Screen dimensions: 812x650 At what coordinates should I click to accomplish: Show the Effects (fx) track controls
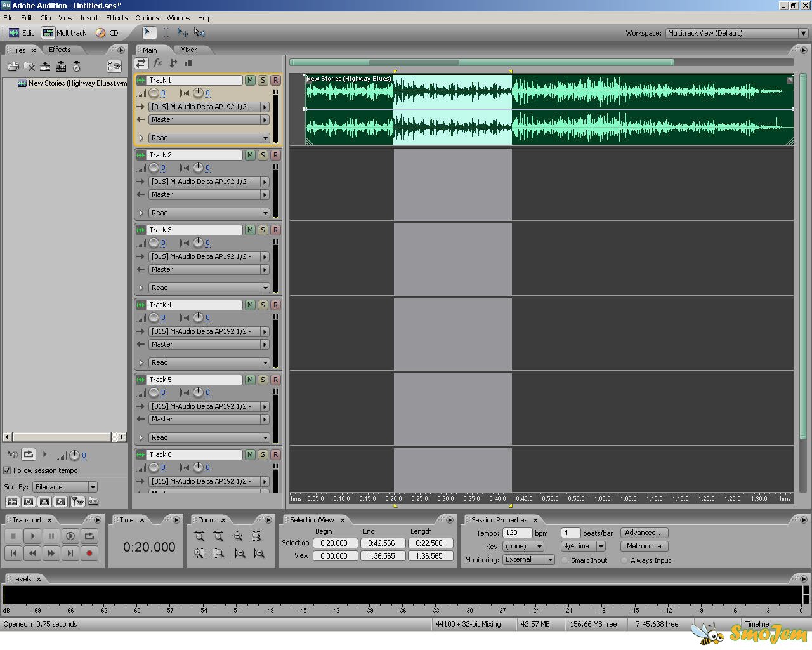pos(158,63)
